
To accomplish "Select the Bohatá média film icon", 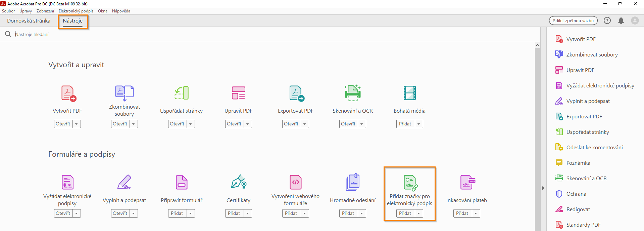I will (410, 93).
